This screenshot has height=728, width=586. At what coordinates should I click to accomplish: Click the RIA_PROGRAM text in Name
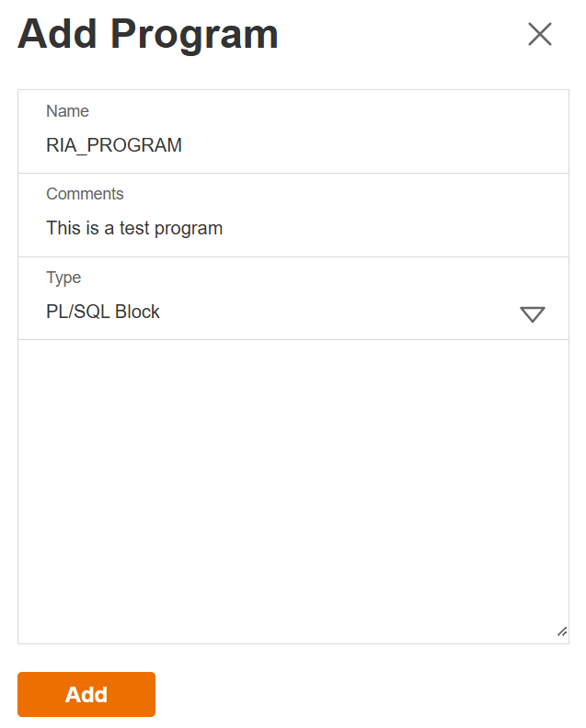[x=114, y=145]
